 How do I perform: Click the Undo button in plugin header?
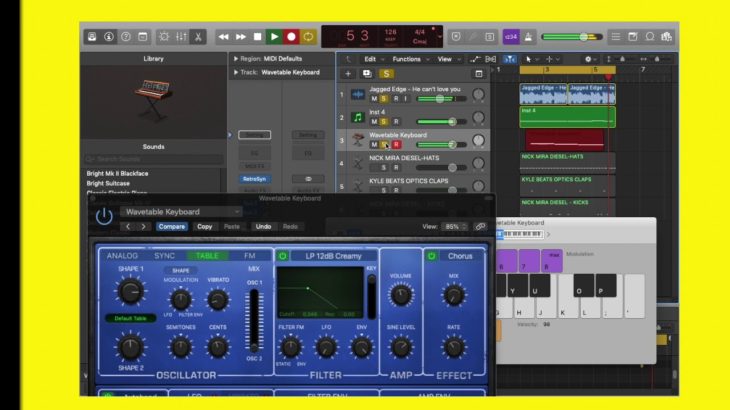(x=263, y=227)
